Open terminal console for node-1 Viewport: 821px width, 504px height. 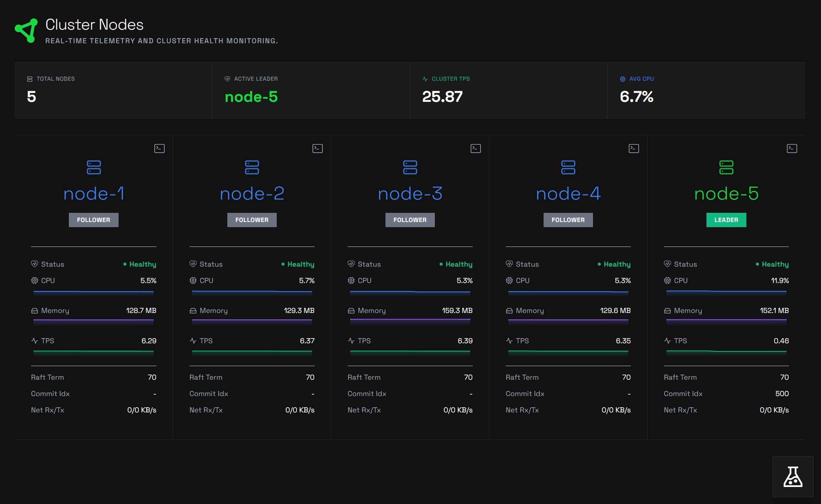tap(159, 148)
